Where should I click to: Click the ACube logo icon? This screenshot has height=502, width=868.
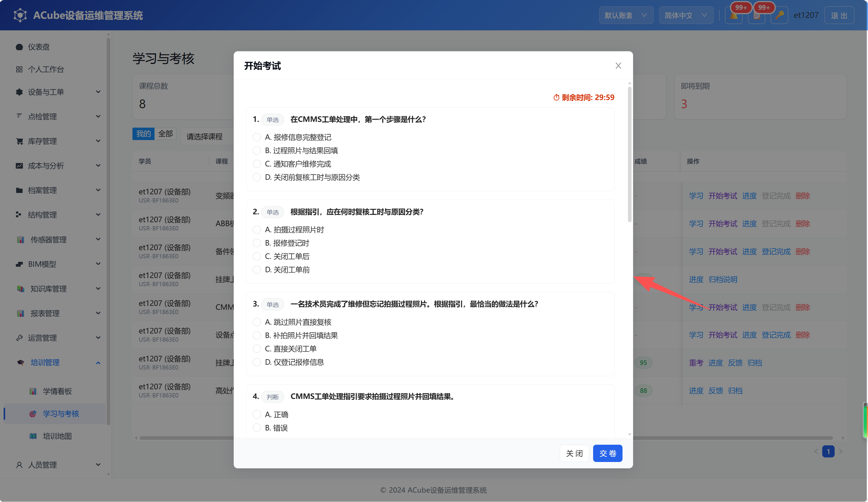(x=20, y=15)
